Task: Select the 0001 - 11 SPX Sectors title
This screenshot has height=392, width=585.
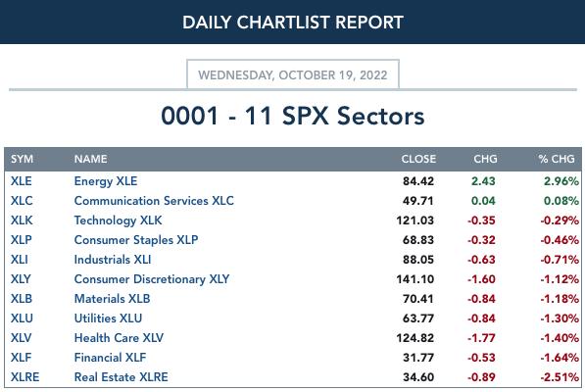Action: coord(292,116)
